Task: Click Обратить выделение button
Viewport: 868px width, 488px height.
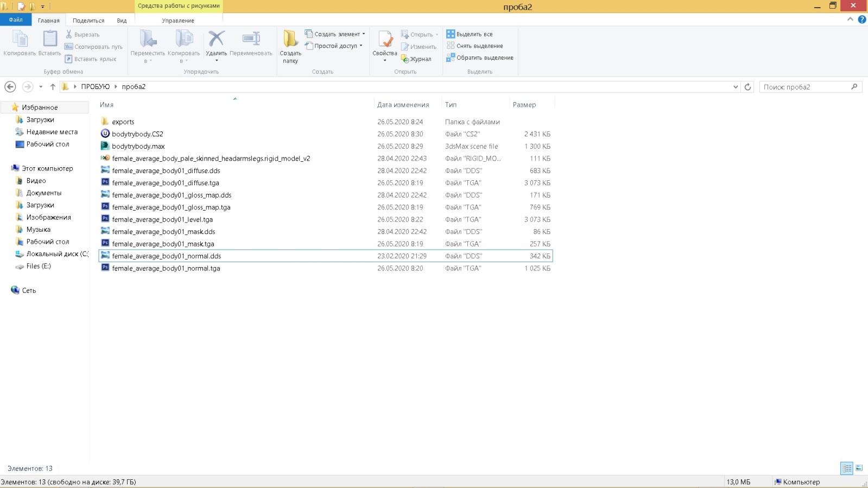Action: click(480, 58)
